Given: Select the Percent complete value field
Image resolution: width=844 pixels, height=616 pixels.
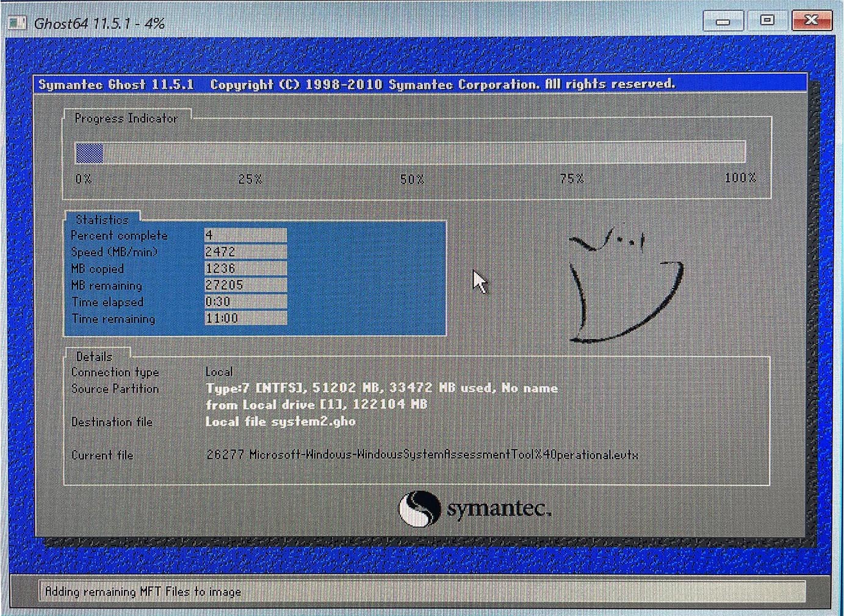Looking at the screenshot, I should point(245,235).
